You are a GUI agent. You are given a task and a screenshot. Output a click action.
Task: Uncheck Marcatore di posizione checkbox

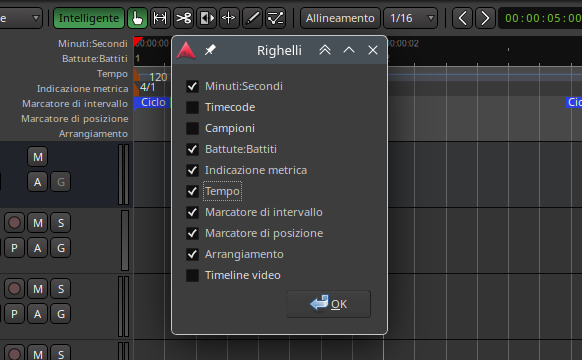point(192,233)
